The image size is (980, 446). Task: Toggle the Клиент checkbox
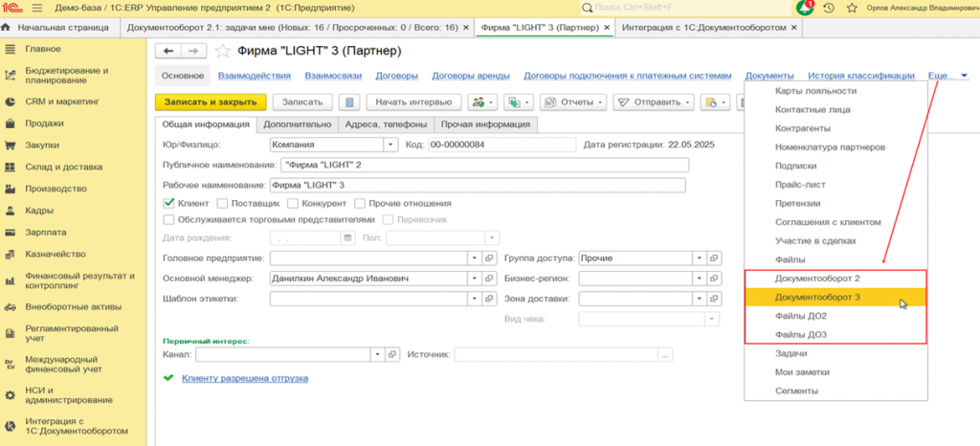click(167, 203)
